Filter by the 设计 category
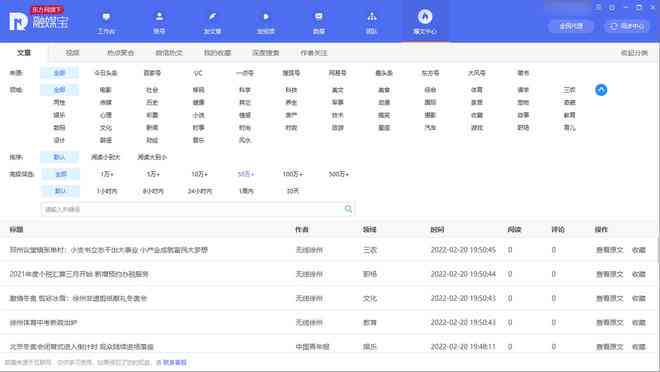 pyautogui.click(x=59, y=141)
